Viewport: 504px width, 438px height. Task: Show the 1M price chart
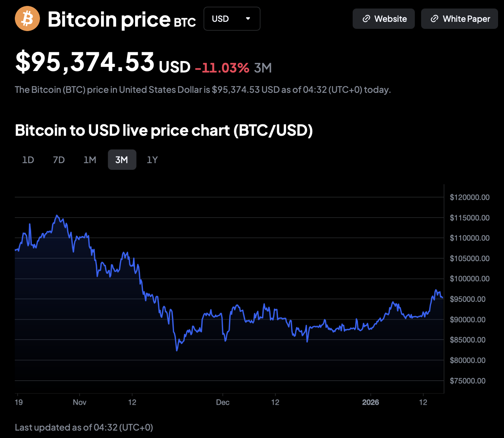tap(90, 160)
